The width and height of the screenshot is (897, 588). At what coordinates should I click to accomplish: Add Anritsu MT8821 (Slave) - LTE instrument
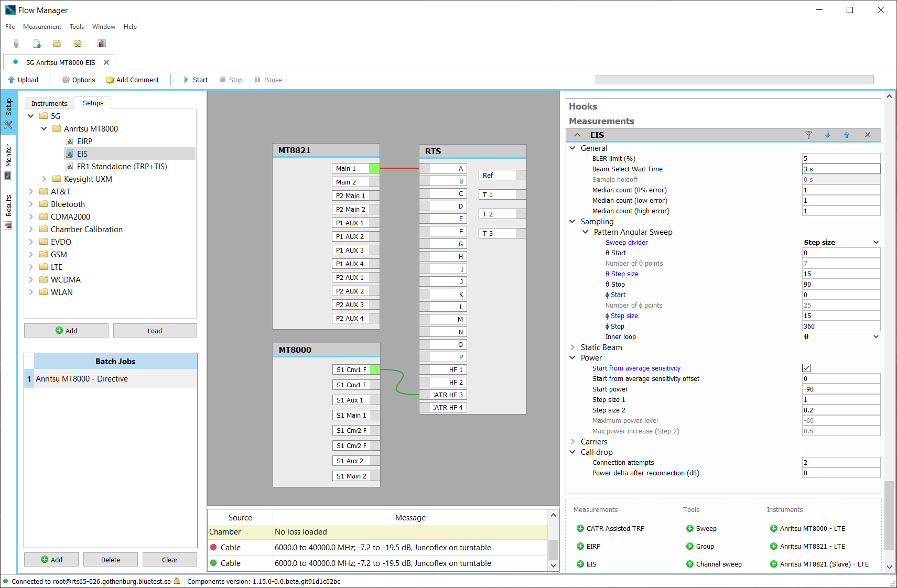coord(819,564)
